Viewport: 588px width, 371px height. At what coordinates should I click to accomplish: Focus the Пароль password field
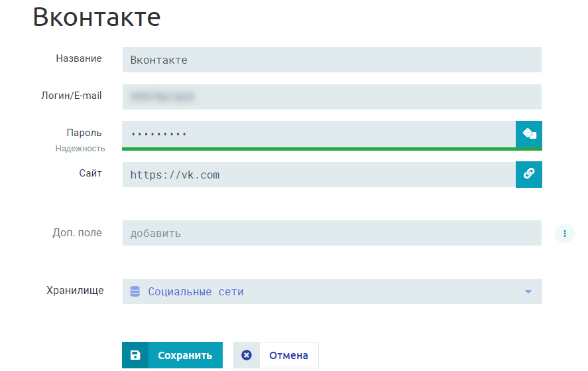pos(319,134)
